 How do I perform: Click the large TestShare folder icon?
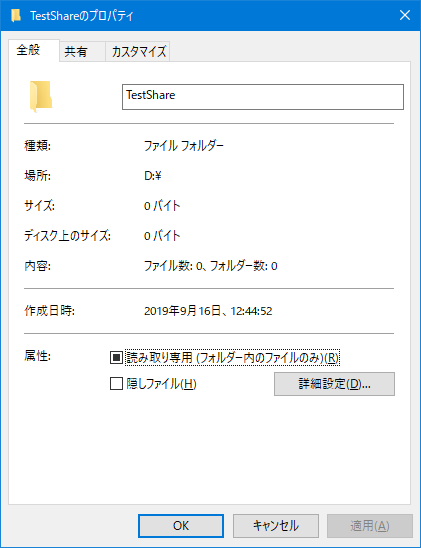41,96
